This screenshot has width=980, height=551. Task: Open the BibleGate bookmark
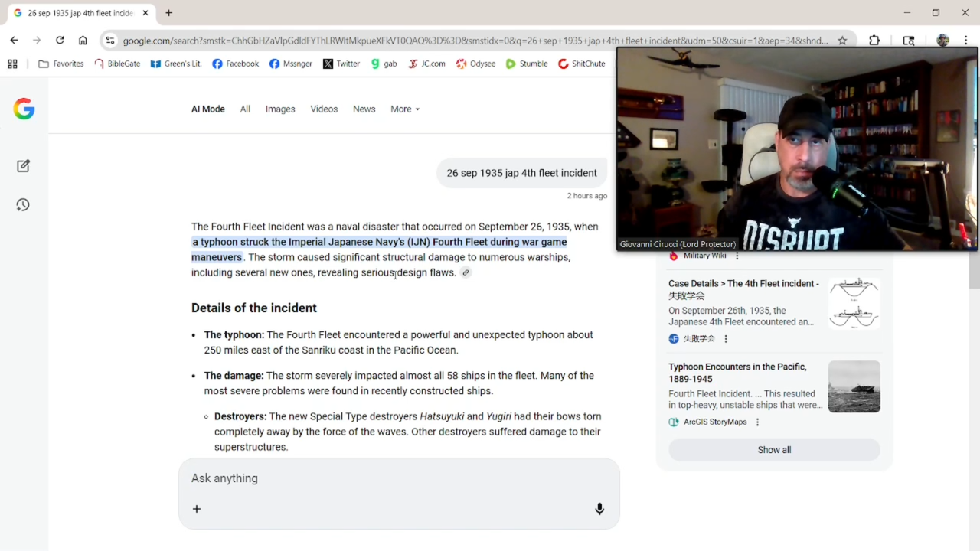117,64
